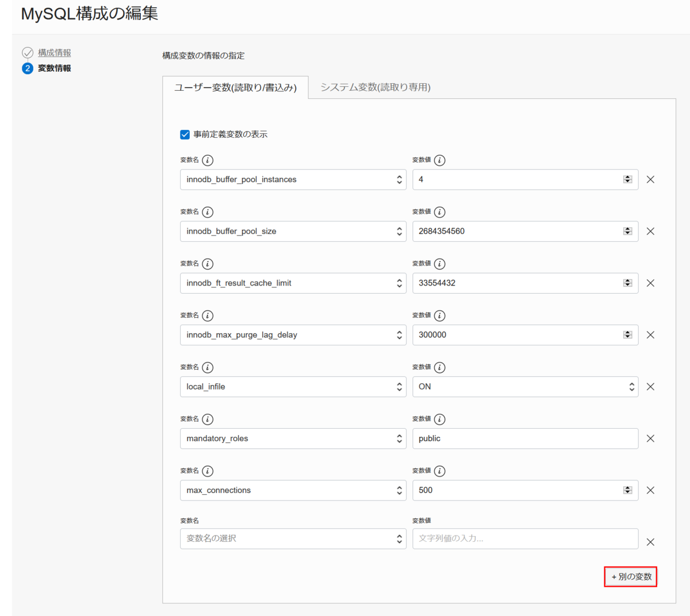The image size is (690, 616).
Task: Open info icon for local_infile variable value
Action: pyautogui.click(x=440, y=367)
